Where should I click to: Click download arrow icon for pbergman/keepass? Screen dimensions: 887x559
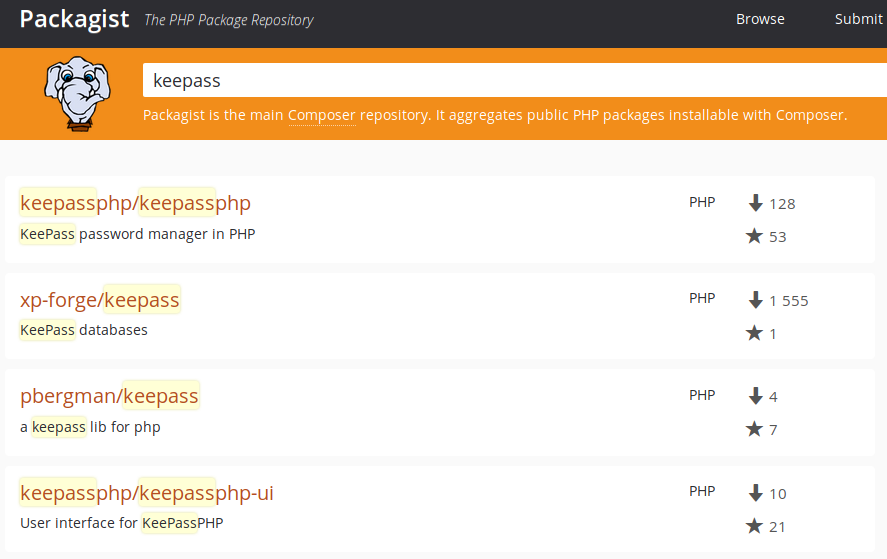(755, 395)
